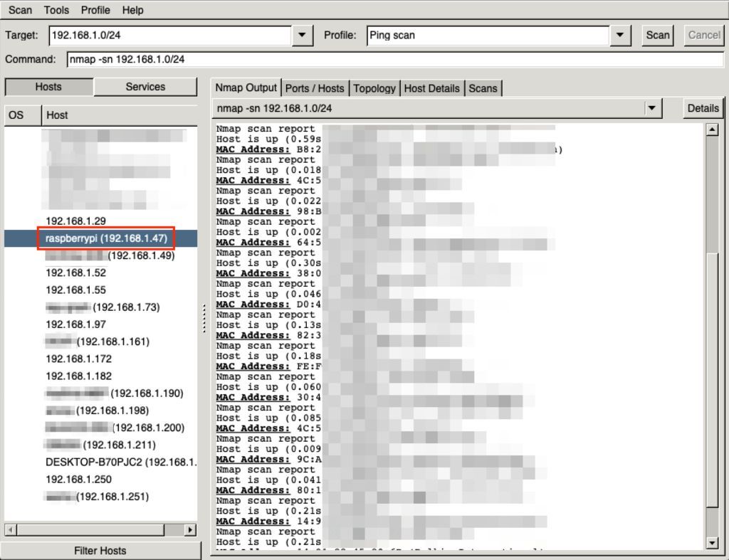Expand the scan output selector dropdown
This screenshot has width=729, height=560.
(x=652, y=108)
